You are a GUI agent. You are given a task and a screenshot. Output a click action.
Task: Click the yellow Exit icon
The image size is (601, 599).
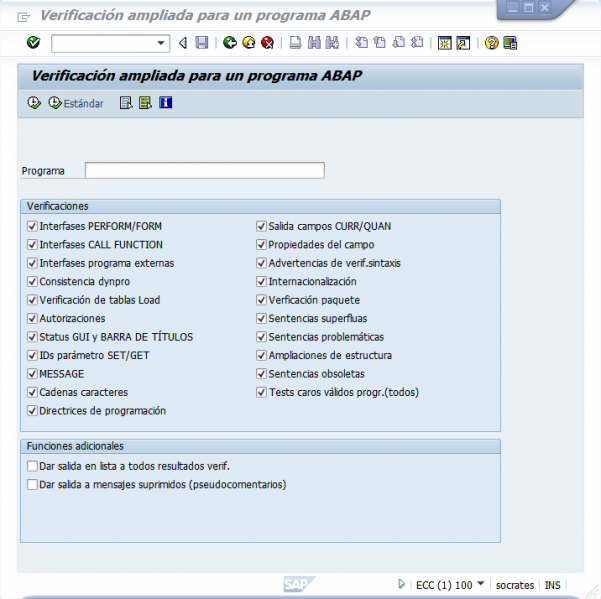point(249,43)
